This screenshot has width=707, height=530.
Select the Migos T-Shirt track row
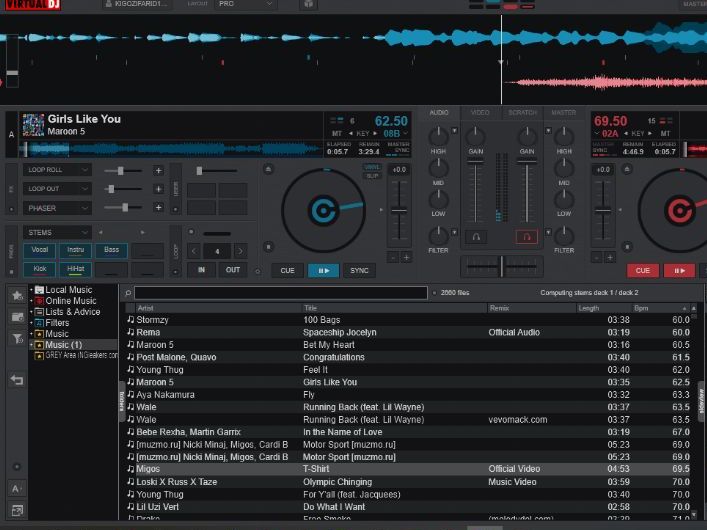pos(408,469)
